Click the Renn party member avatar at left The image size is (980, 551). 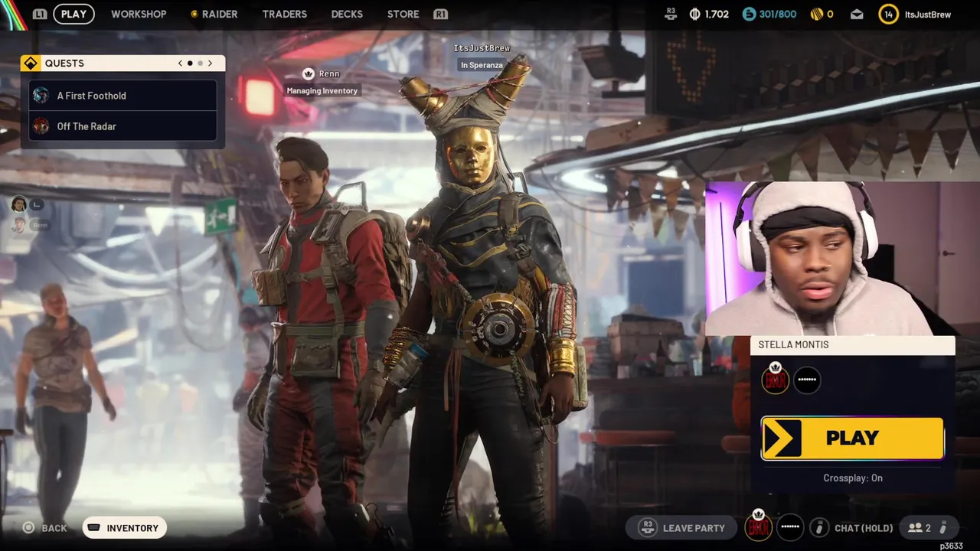click(x=18, y=225)
